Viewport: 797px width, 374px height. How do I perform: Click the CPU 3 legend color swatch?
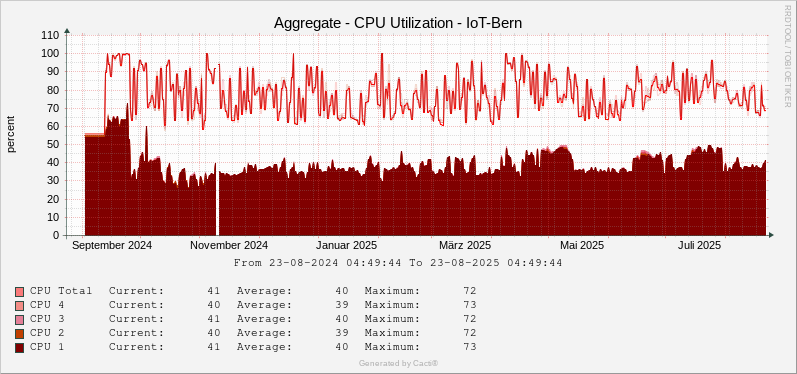pos(19,320)
